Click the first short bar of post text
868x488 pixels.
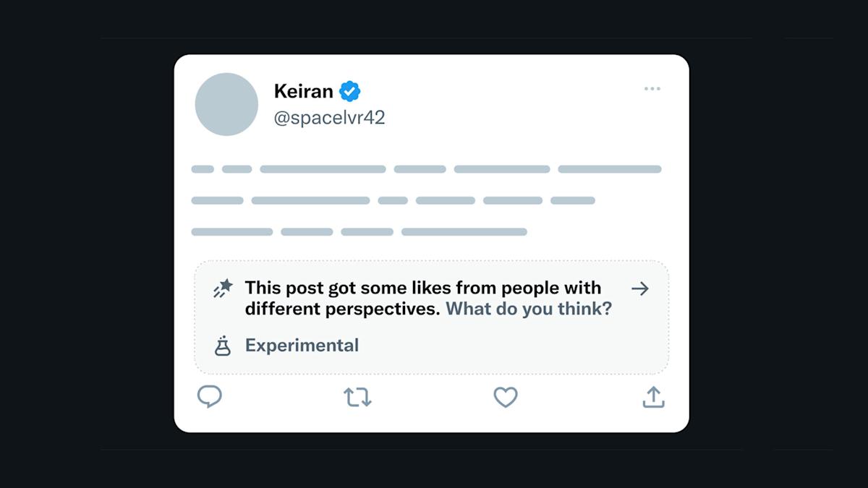point(203,169)
